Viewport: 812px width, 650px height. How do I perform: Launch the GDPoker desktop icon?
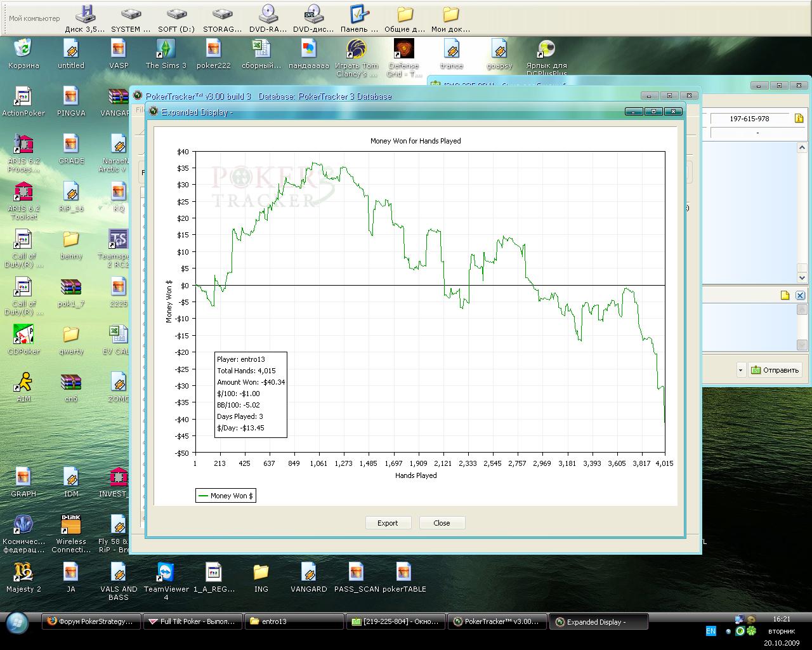[23, 340]
